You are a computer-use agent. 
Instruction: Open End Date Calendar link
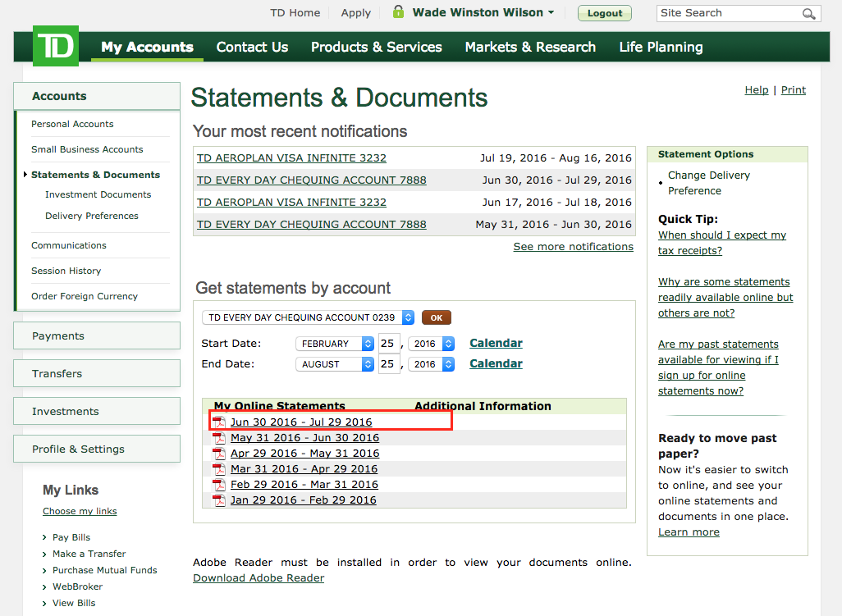coord(497,363)
